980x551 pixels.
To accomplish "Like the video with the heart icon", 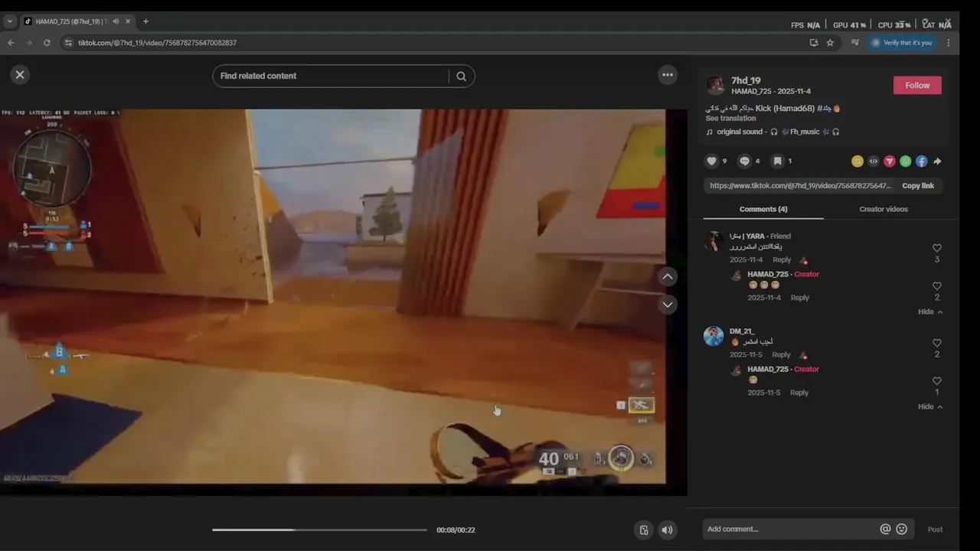I will pyautogui.click(x=711, y=161).
